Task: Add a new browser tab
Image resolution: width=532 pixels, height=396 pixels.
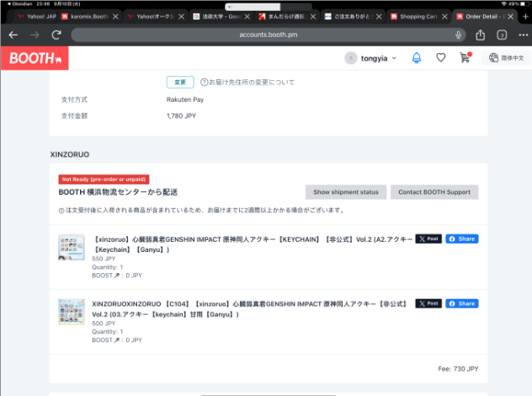Action: pyautogui.click(x=525, y=16)
